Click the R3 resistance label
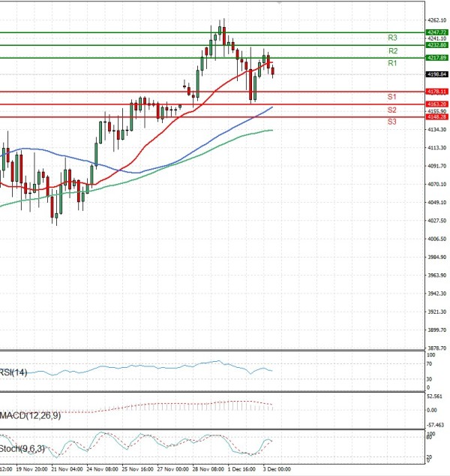The image size is (450, 476). 392,38
